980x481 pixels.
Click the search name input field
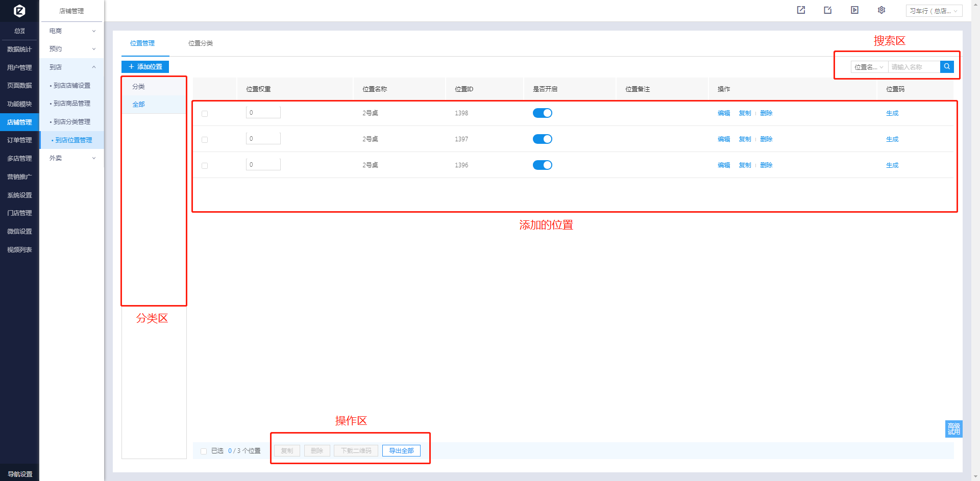click(913, 67)
